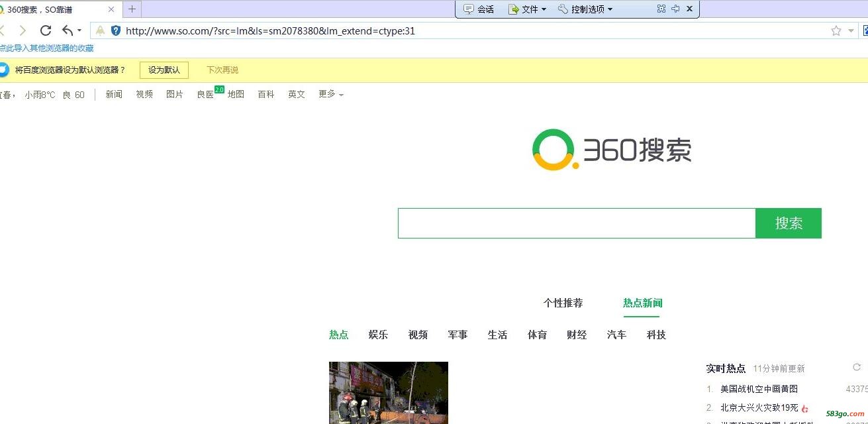Click the 360搜索 logo
Screen dimensions: 868x424
(612, 150)
